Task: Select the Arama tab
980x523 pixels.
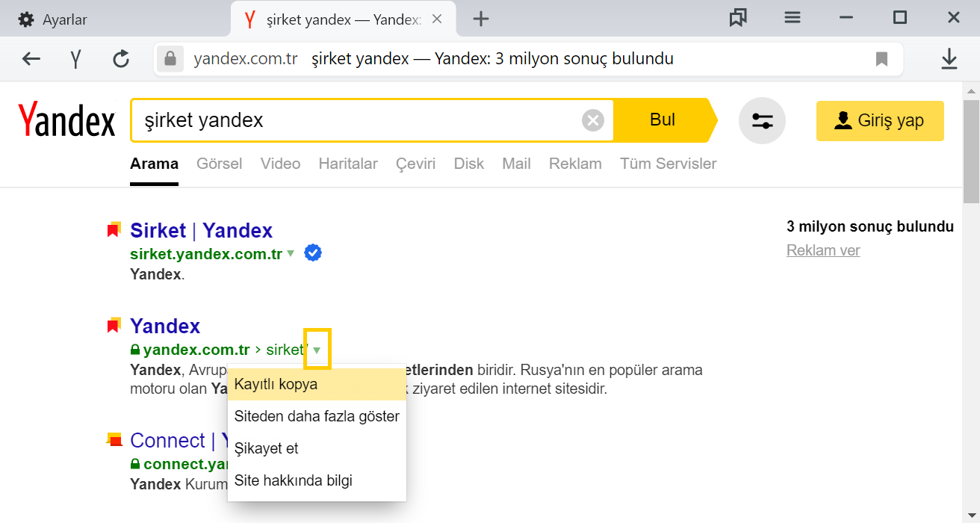Action: tap(155, 164)
